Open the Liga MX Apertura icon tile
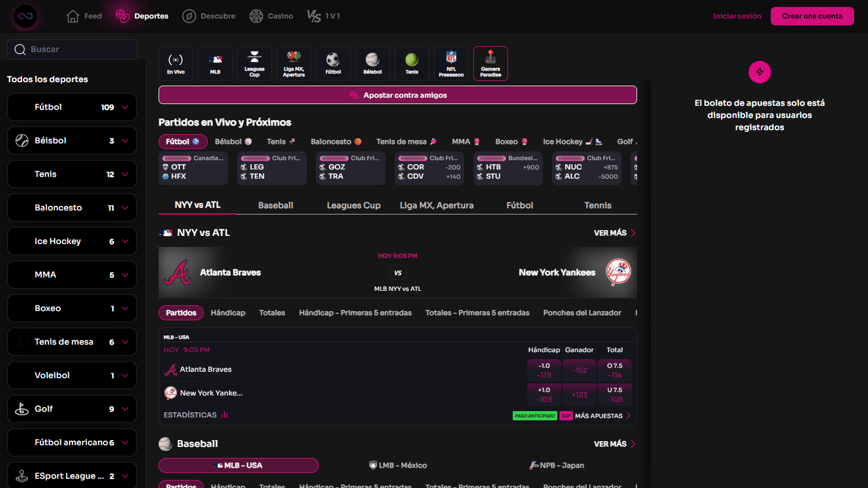Image resolution: width=868 pixels, height=488 pixels. click(294, 64)
